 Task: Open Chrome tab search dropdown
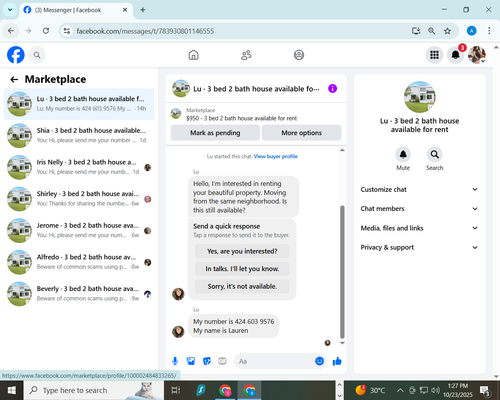click(10, 10)
